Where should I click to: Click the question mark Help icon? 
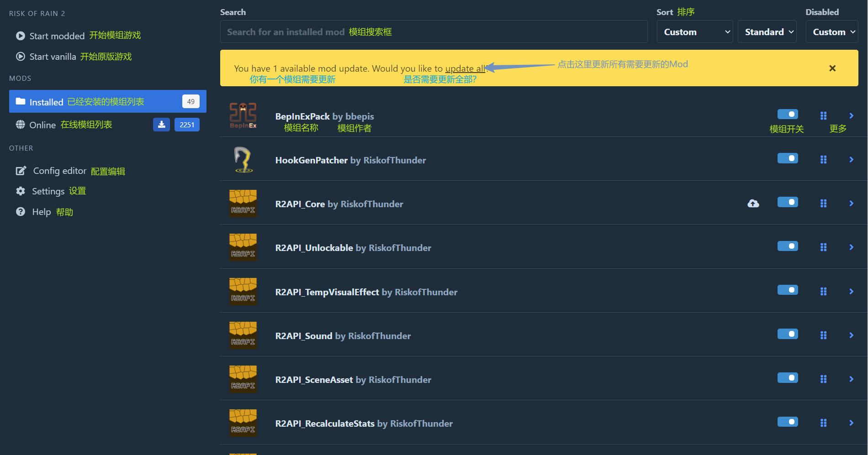21,212
